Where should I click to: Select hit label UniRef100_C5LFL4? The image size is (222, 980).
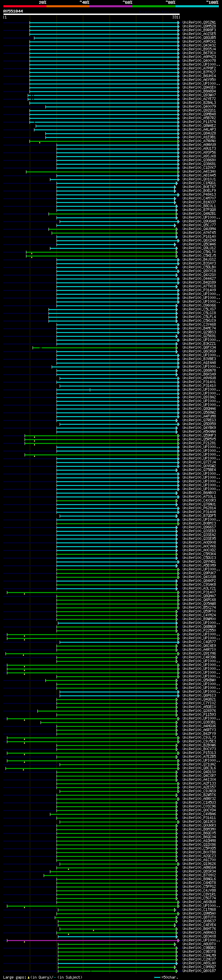coord(199,317)
